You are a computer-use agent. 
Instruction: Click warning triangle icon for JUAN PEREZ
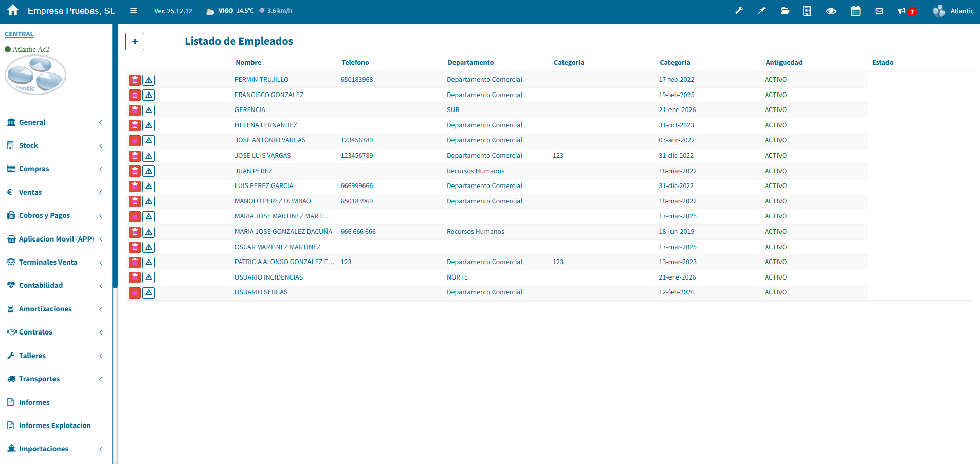pos(149,171)
